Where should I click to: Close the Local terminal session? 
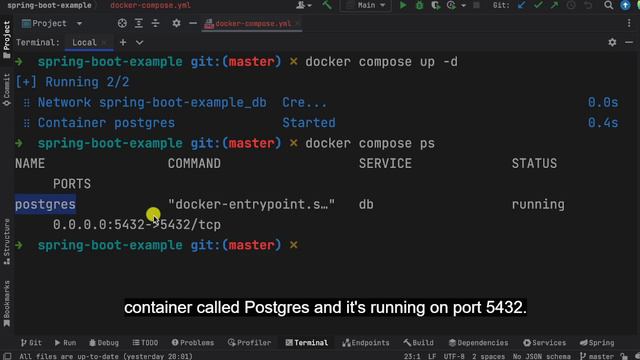tap(104, 42)
